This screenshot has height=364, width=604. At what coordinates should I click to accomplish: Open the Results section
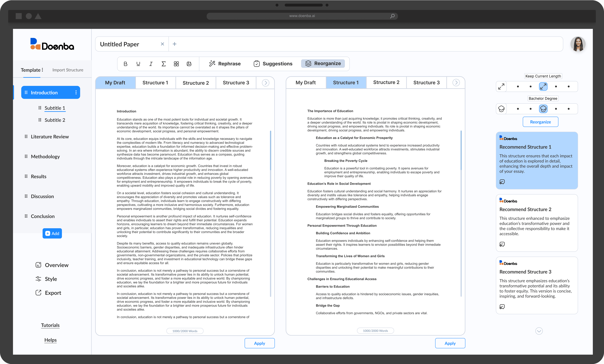click(x=39, y=176)
